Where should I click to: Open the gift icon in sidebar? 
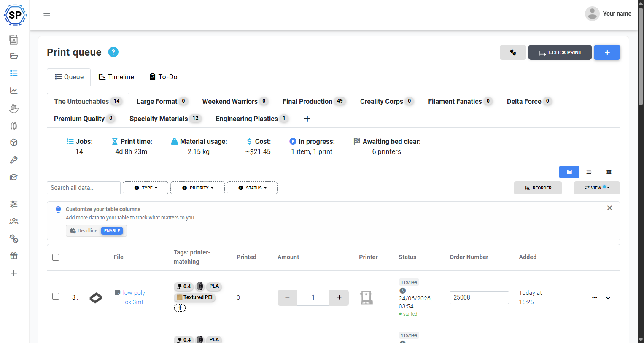coord(13,256)
